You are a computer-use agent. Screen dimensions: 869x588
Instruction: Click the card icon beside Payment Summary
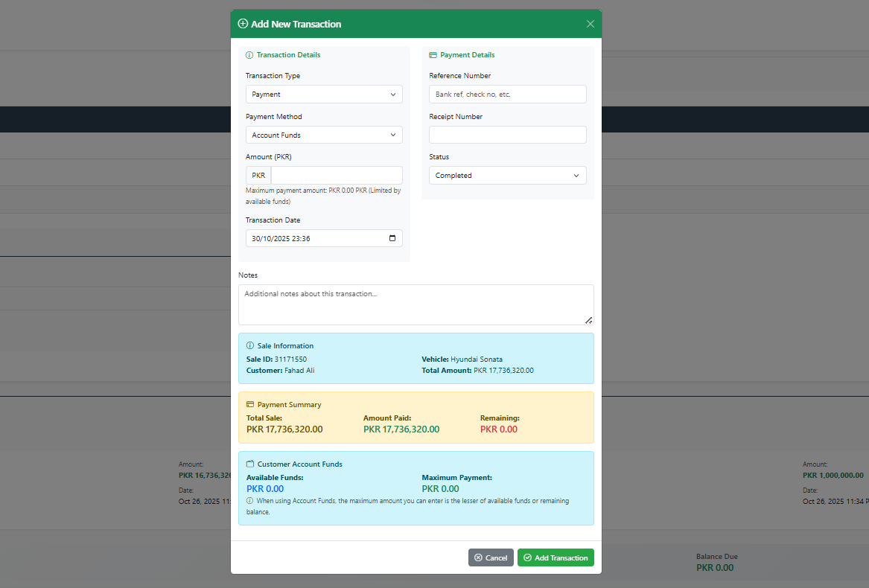250,405
